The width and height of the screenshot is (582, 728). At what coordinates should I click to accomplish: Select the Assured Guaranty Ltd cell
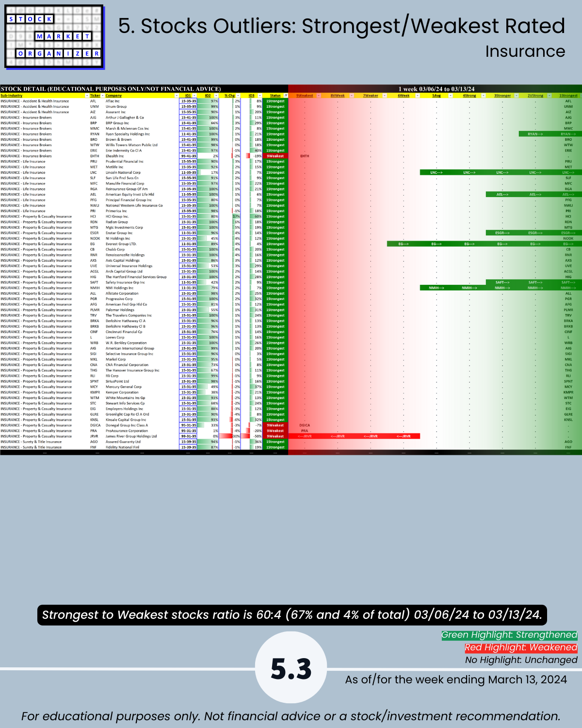tap(123, 442)
